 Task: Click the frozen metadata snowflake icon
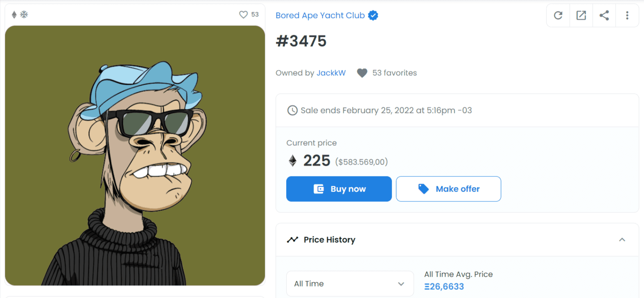[x=24, y=14]
